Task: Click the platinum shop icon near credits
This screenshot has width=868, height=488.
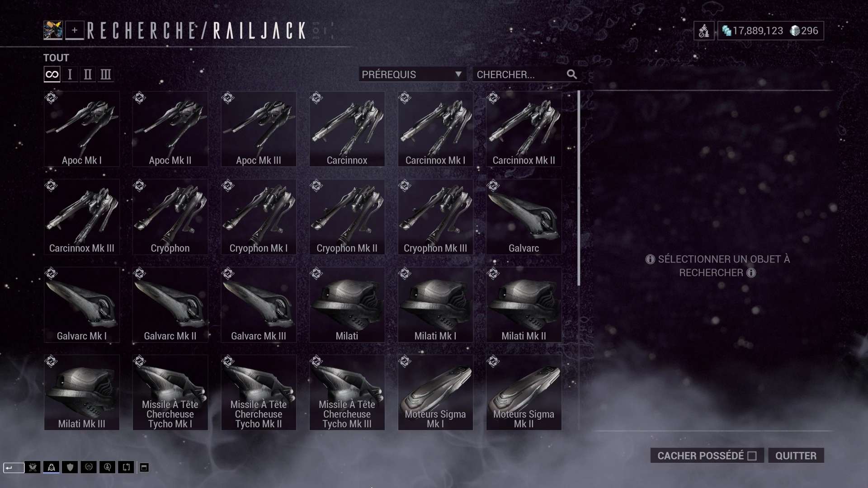Action: [704, 31]
